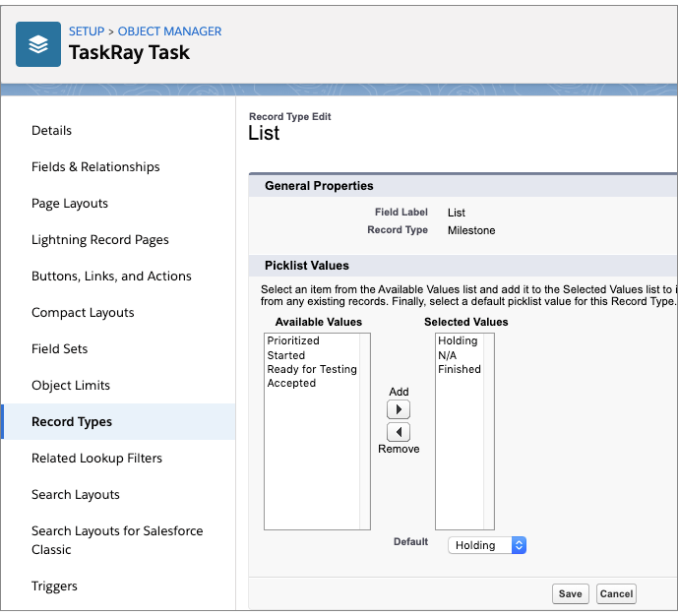Select Accepted in Available Values

[291, 383]
